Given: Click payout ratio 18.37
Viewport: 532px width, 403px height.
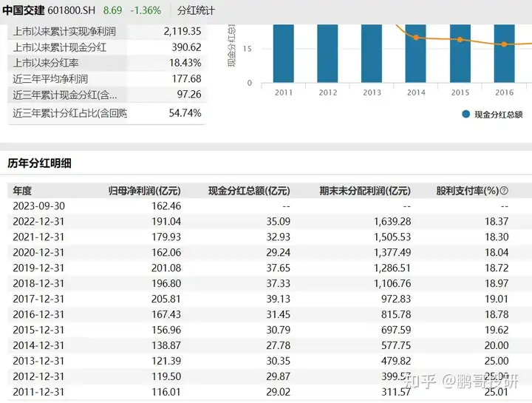Looking at the screenshot, I should coord(497,221).
